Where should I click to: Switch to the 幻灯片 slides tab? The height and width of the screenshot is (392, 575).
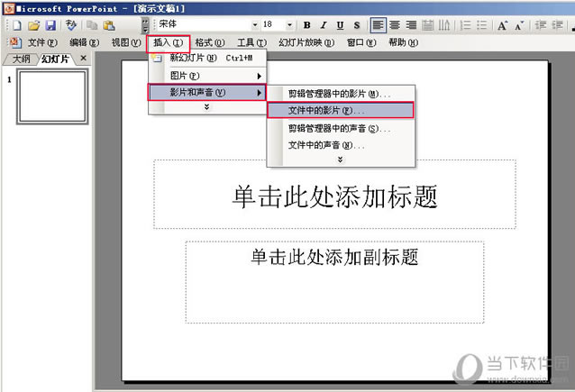pyautogui.click(x=55, y=59)
